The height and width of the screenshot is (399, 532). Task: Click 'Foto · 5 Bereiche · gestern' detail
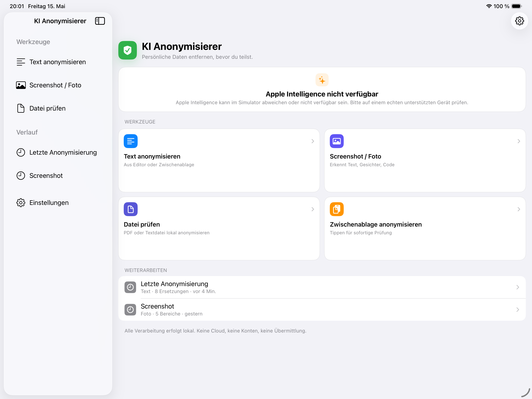coord(171,314)
